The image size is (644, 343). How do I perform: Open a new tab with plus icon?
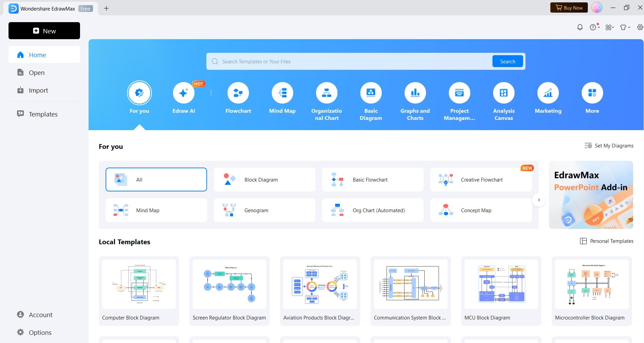106,8
